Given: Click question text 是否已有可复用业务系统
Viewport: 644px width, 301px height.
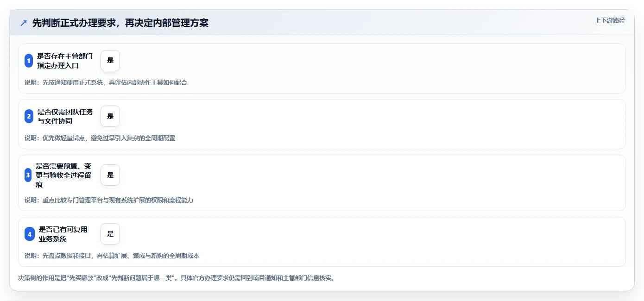Looking at the screenshot, I should [x=63, y=234].
